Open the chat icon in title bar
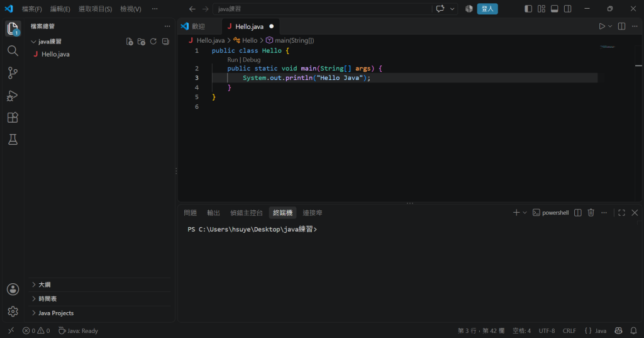The image size is (644, 338). pyautogui.click(x=440, y=9)
